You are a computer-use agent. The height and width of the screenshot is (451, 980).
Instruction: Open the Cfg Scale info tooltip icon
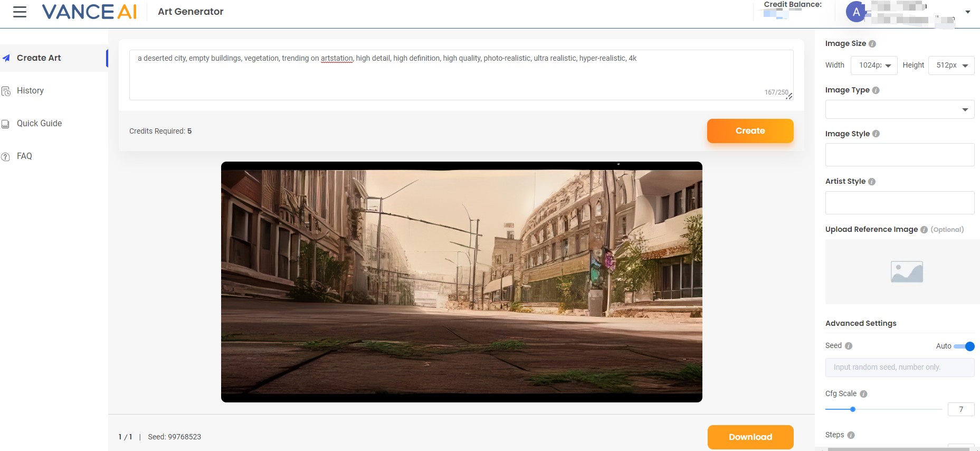click(x=864, y=394)
